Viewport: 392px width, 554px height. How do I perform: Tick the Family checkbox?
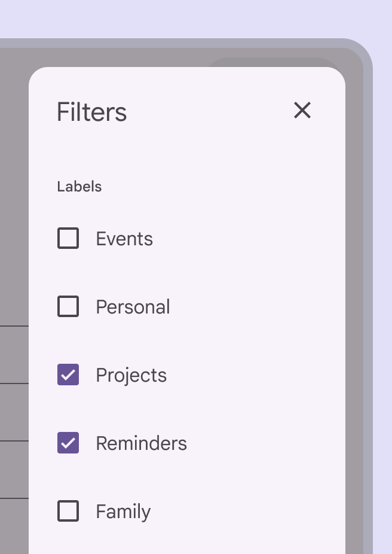(68, 512)
